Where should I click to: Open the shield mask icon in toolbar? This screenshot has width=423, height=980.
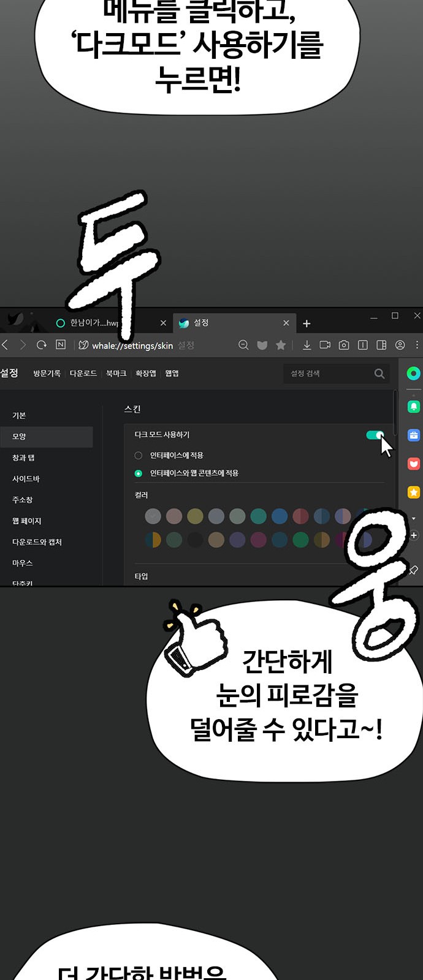[262, 345]
